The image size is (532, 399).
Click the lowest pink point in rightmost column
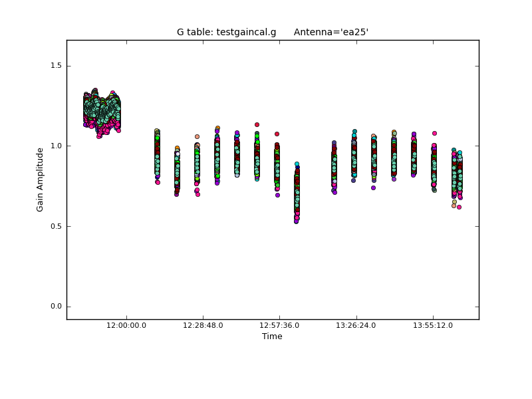point(459,207)
